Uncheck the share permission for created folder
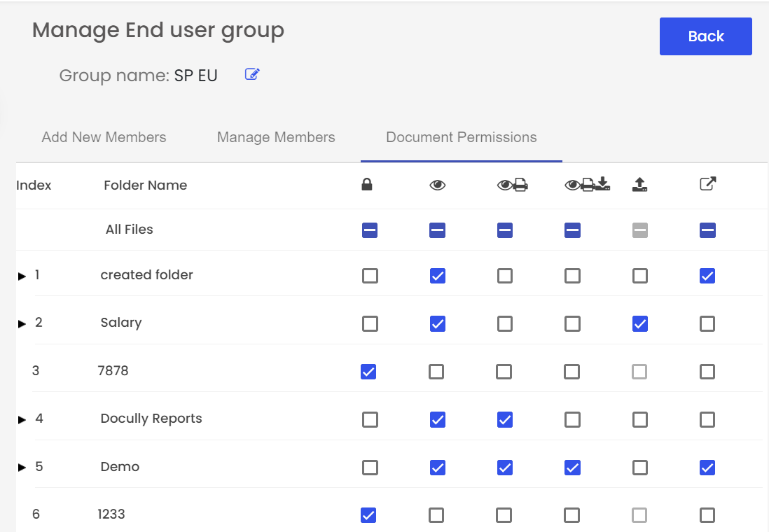The height and width of the screenshot is (532, 769). pyautogui.click(x=707, y=276)
